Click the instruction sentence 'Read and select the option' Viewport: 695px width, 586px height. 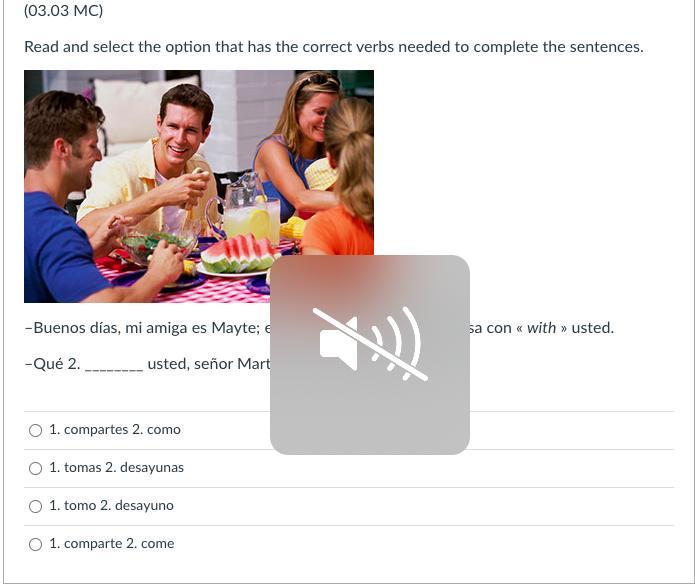(x=333, y=47)
